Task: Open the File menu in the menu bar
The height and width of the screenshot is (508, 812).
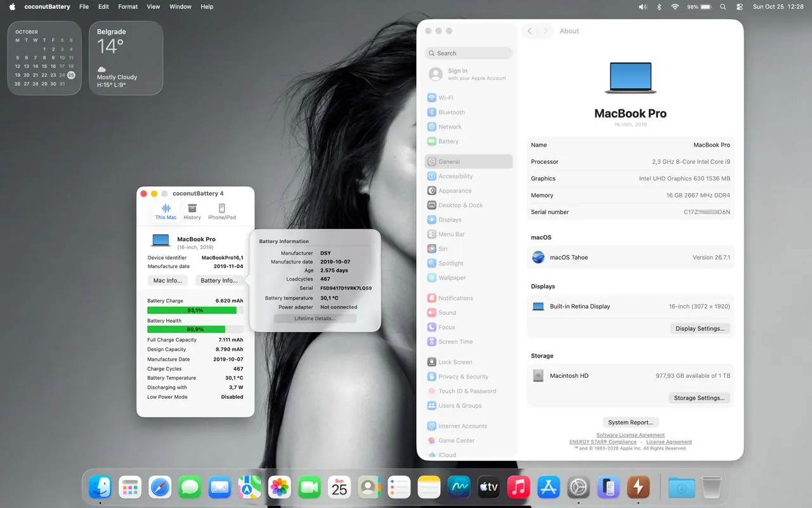Action: [84, 6]
